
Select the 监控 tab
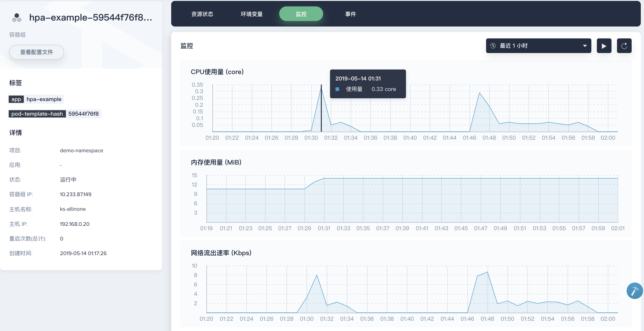(x=301, y=14)
